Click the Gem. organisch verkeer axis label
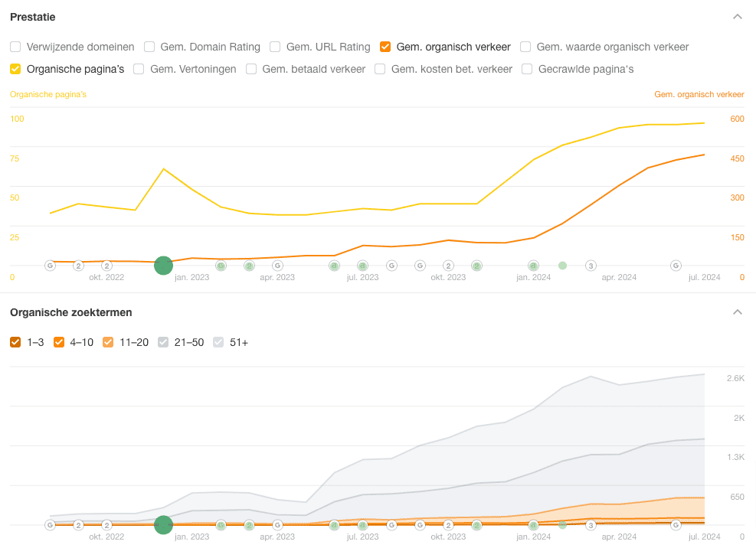 point(699,95)
